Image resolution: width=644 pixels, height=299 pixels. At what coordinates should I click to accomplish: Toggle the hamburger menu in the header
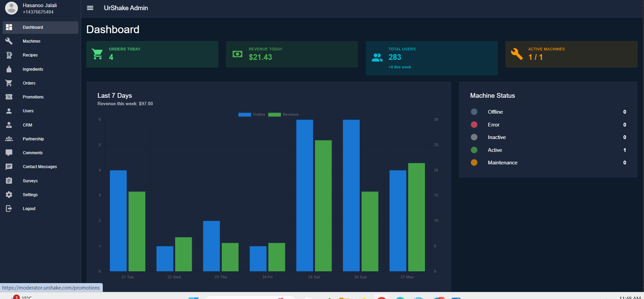tap(90, 8)
